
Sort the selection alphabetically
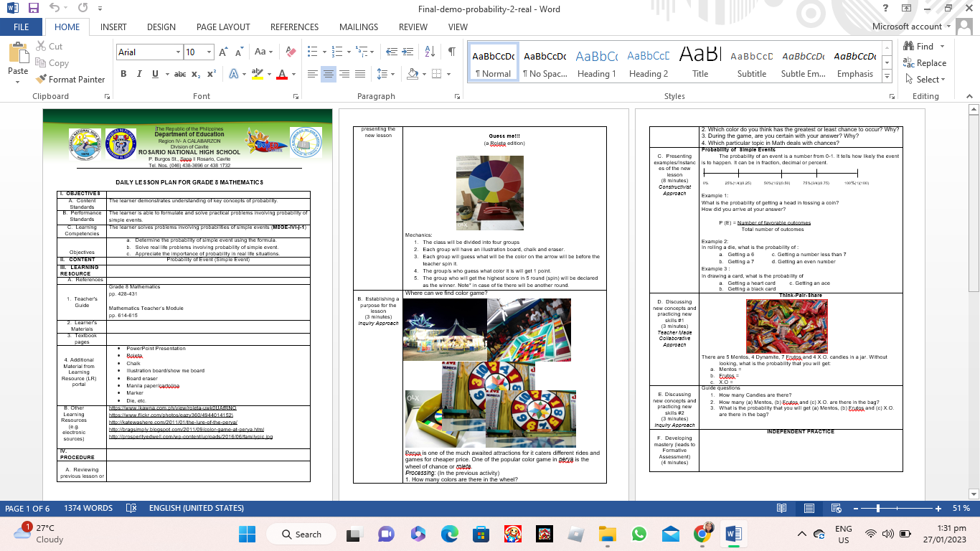click(x=430, y=52)
